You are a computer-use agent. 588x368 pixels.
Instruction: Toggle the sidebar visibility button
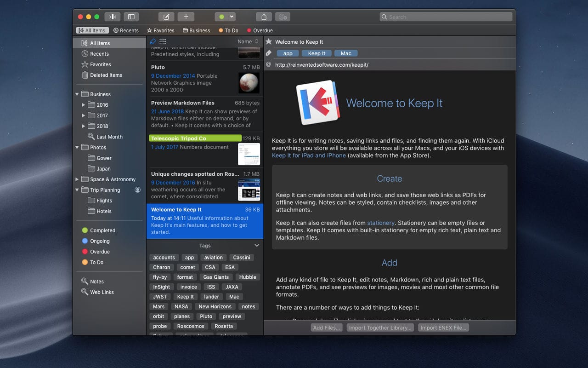coord(131,17)
